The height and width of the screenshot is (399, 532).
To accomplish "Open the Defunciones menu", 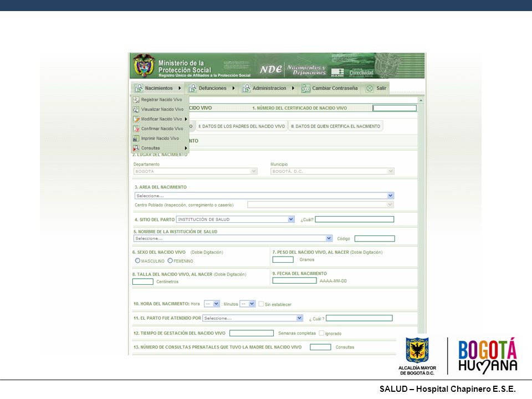I will point(212,88).
